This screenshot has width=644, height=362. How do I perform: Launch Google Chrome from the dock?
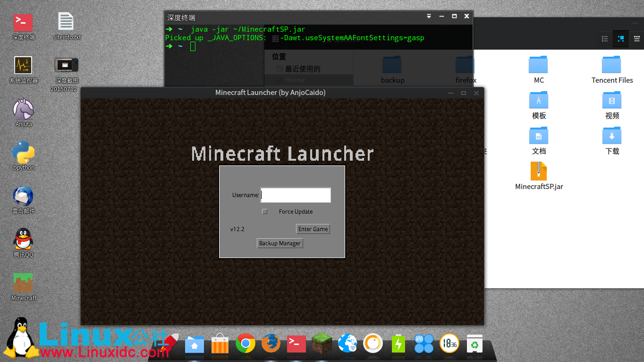point(246,344)
